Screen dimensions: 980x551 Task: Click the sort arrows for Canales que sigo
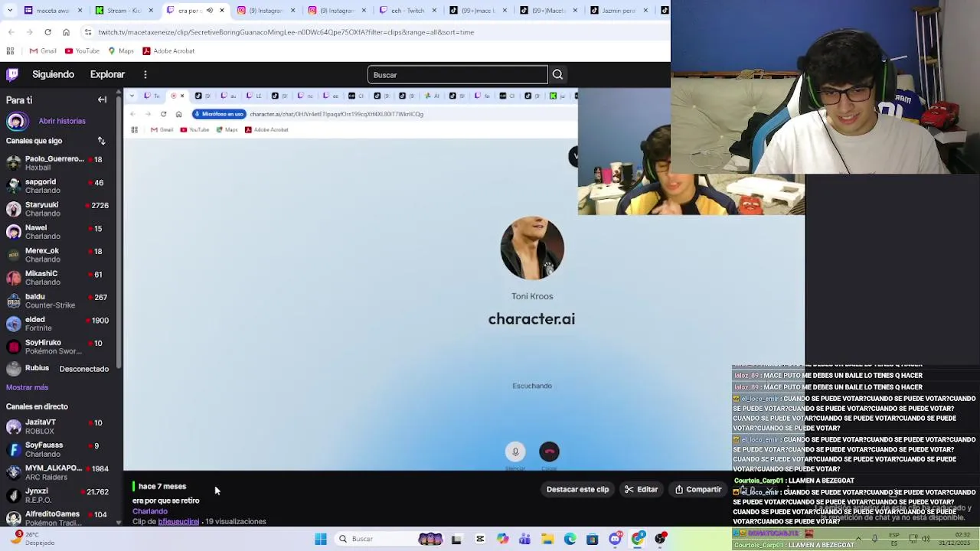(x=101, y=141)
